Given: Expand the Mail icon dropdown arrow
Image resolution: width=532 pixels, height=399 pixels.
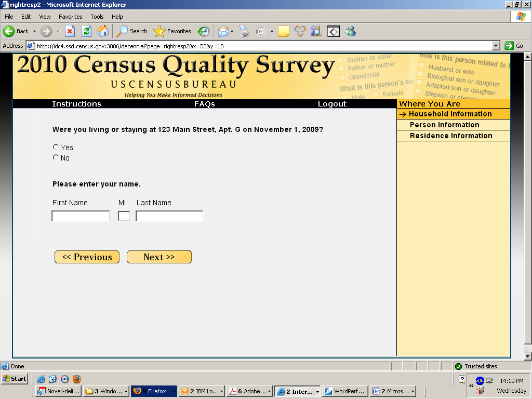Looking at the screenshot, I should coord(232,31).
